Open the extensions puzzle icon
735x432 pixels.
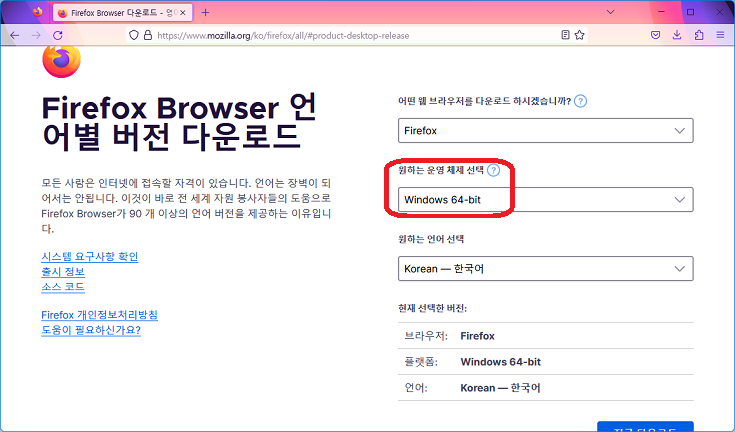[x=699, y=35]
